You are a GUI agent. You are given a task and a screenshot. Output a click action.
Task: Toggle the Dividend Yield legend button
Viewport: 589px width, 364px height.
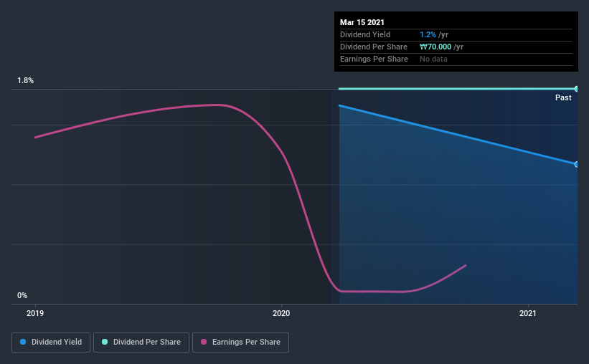(51, 343)
